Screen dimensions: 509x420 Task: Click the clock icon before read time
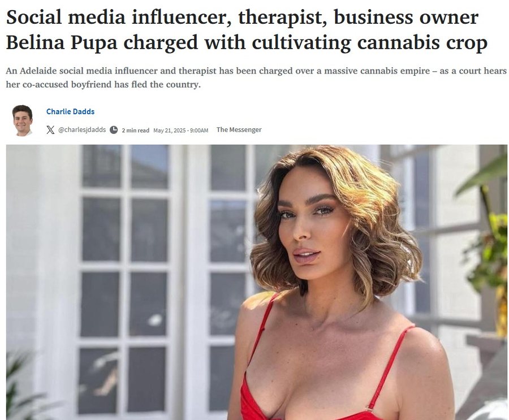click(x=114, y=130)
